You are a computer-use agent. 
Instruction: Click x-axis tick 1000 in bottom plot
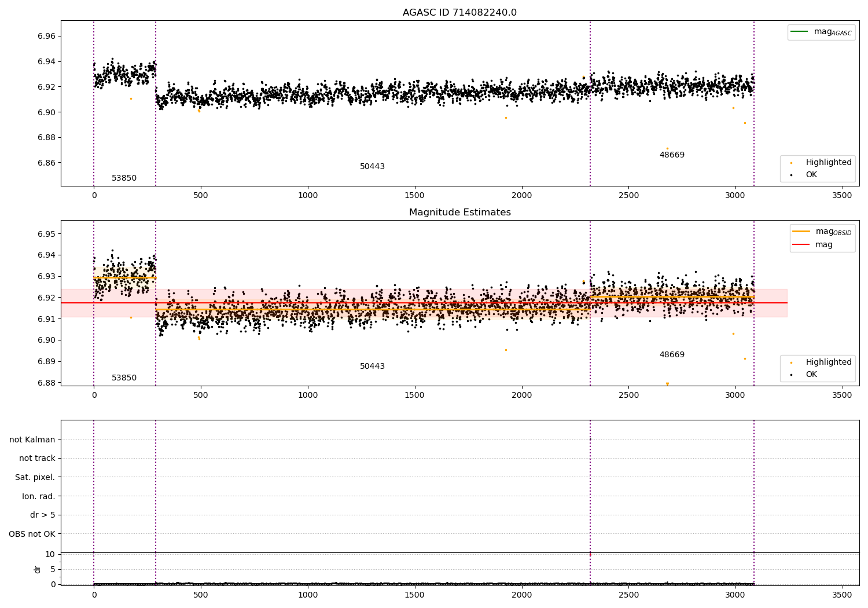pyautogui.click(x=308, y=595)
